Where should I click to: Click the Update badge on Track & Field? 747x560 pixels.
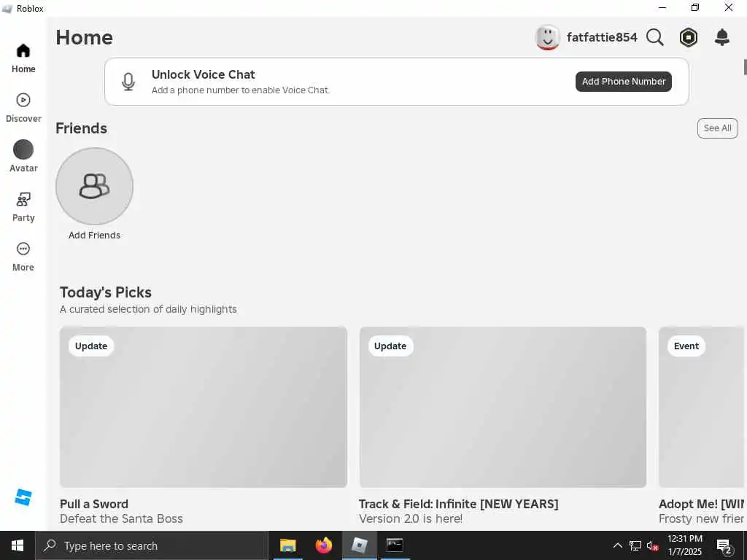[390, 346]
